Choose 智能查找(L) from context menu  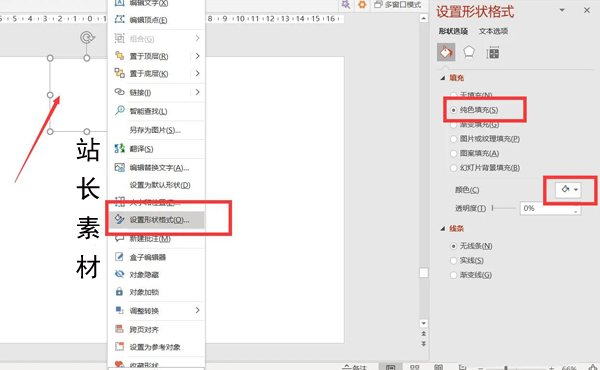coord(156,111)
